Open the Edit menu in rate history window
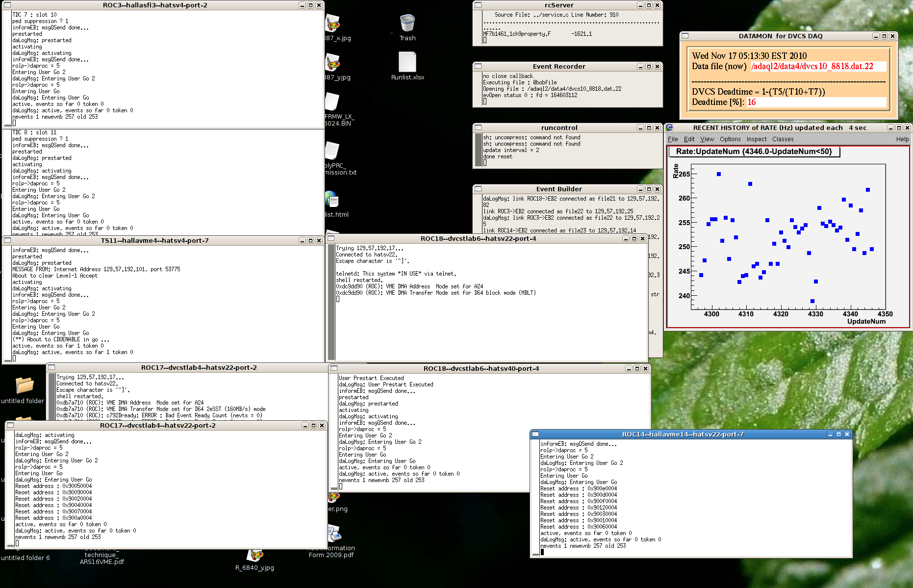The height and width of the screenshot is (588, 913). pyautogui.click(x=689, y=139)
